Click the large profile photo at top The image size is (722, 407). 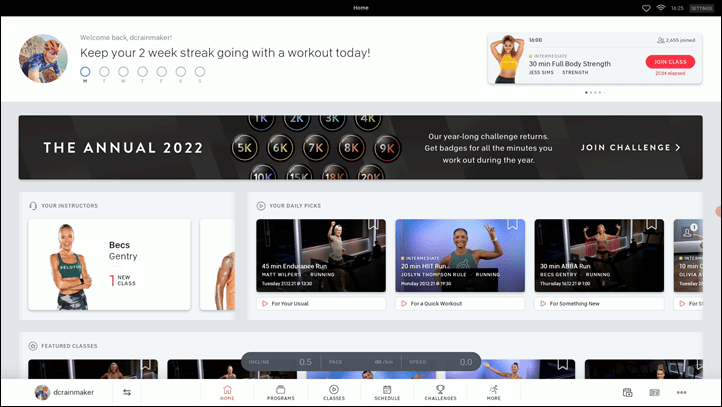[x=43, y=58]
